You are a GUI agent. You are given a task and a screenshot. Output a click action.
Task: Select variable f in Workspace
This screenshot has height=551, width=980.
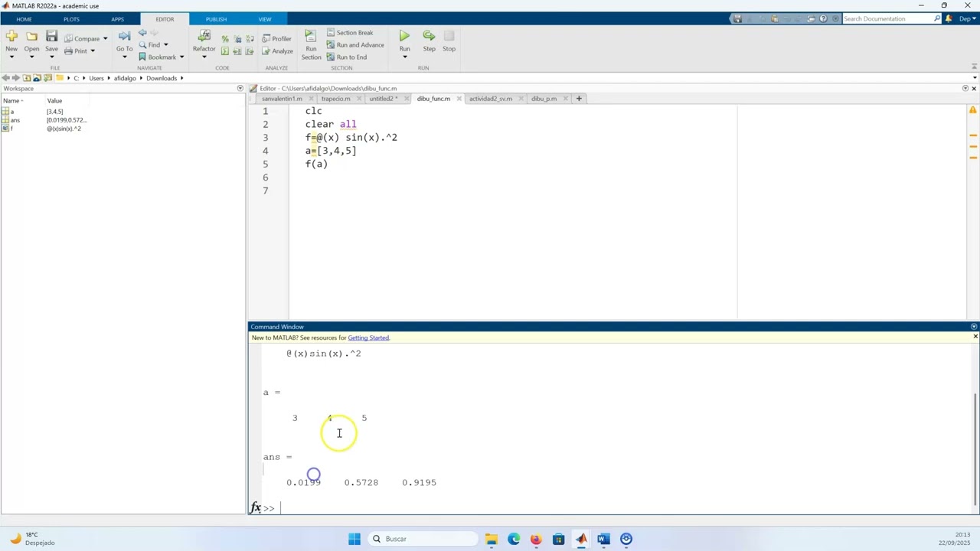[x=122, y=129]
